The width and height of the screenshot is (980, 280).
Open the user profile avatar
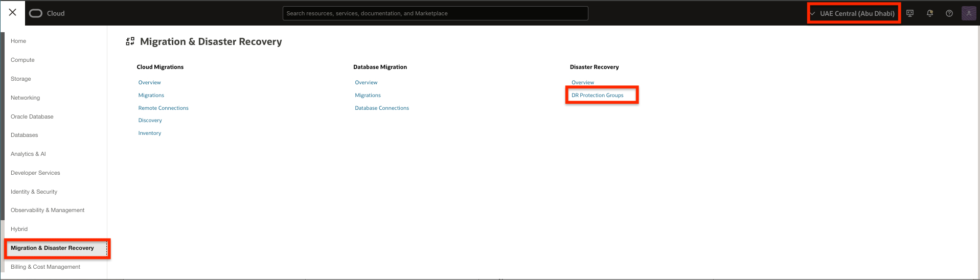point(969,13)
